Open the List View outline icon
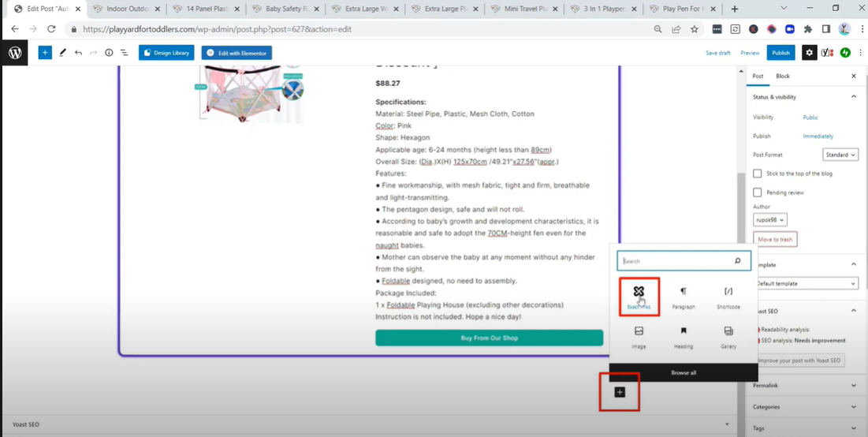868x437 pixels. [125, 53]
